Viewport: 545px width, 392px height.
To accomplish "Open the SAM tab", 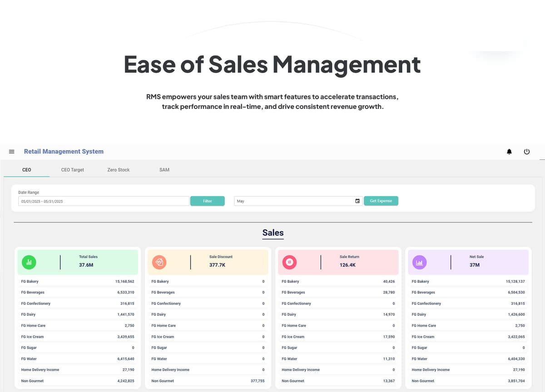I will pyautogui.click(x=164, y=170).
